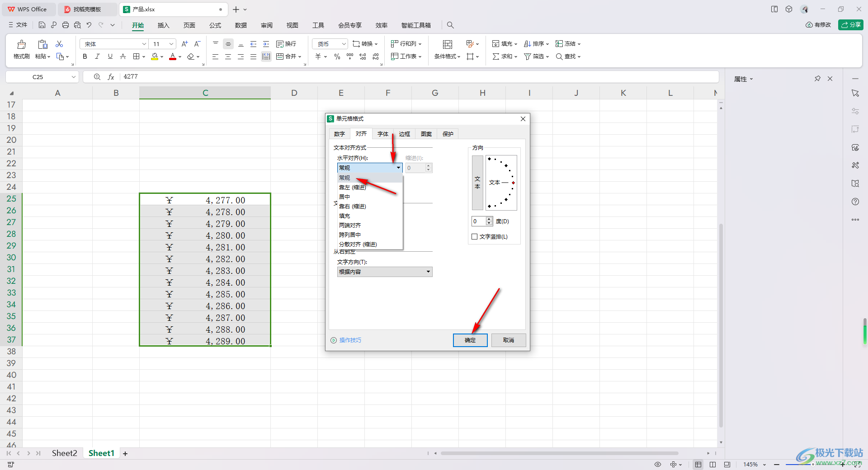Viewport: 868px width, 470px height.
Task: Click the eye protection mode icon
Action: point(658,465)
